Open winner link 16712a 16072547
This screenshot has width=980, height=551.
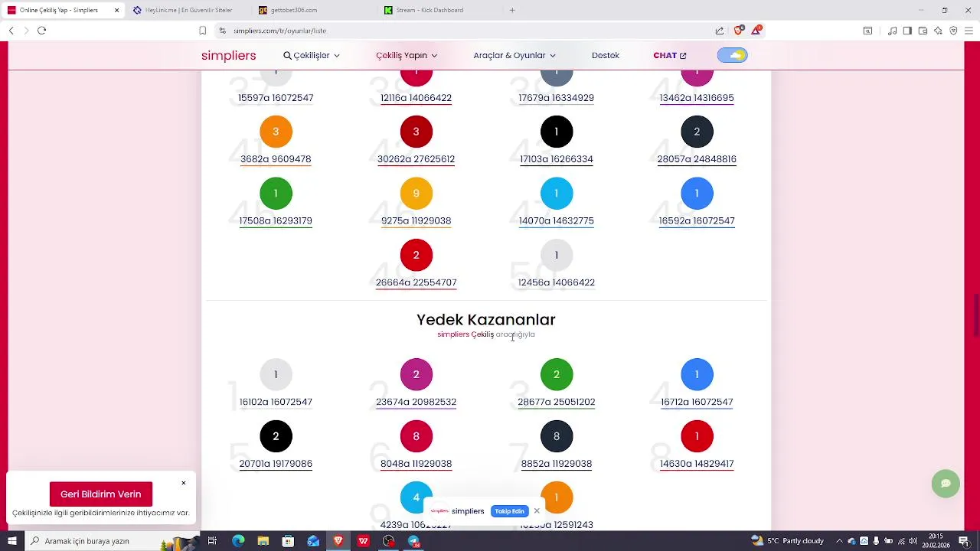697,402
